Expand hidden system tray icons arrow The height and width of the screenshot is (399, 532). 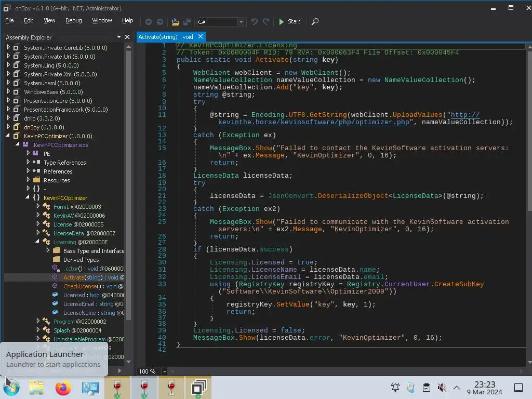pyautogui.click(x=457, y=387)
